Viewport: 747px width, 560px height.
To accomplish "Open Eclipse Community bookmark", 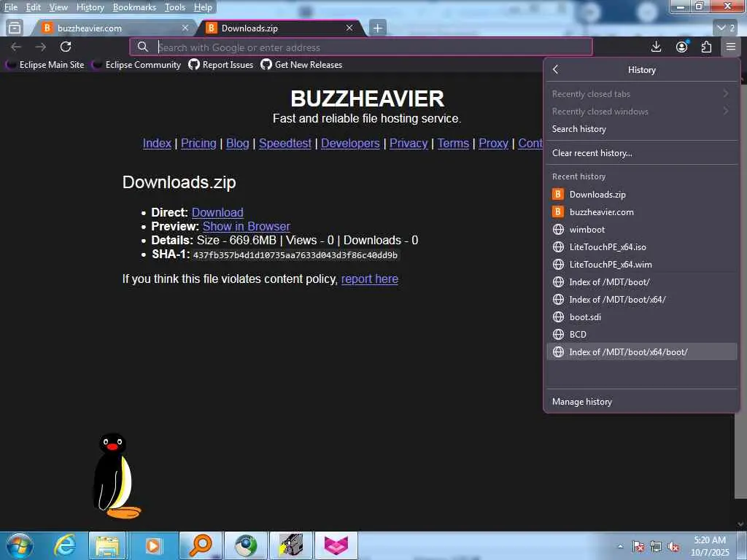I will pyautogui.click(x=136, y=65).
